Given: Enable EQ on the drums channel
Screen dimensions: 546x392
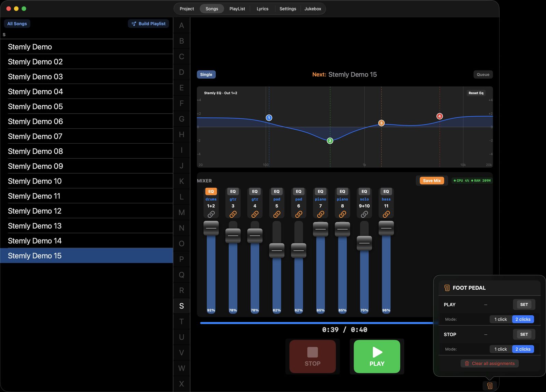Looking at the screenshot, I should point(211,191).
